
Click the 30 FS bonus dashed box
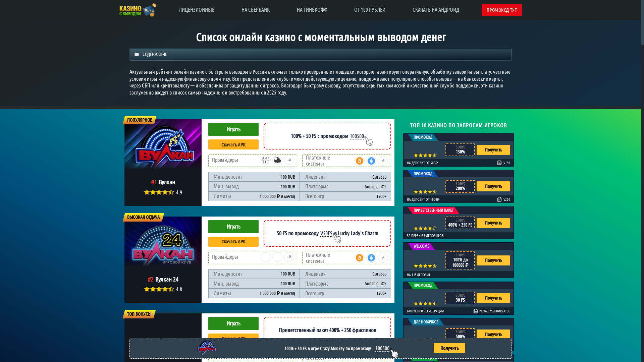pos(460,298)
